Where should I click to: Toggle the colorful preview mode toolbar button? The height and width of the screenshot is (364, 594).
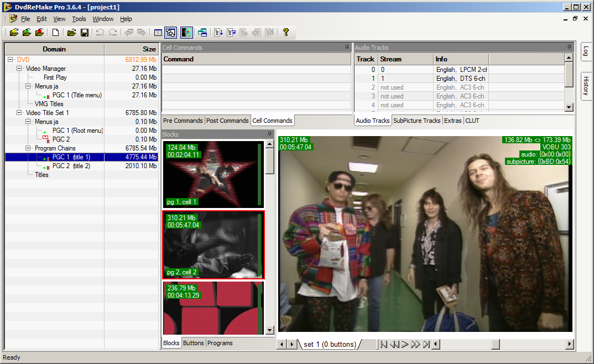click(x=186, y=33)
